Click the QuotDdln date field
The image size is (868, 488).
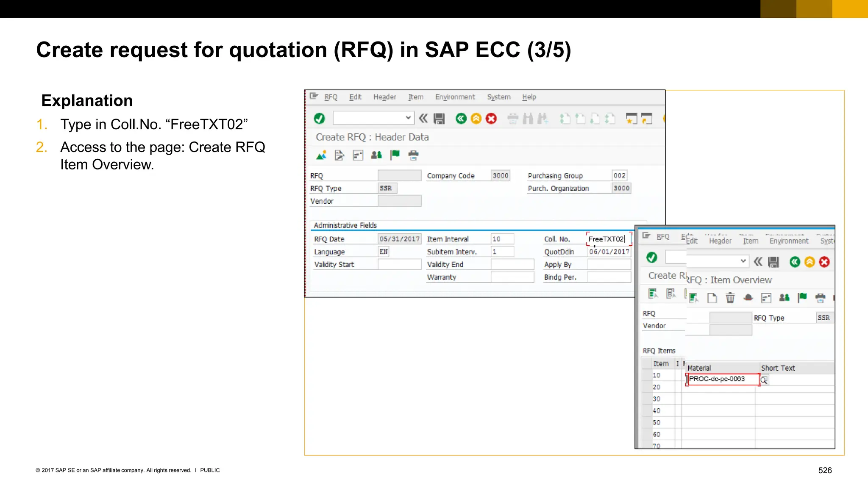pyautogui.click(x=609, y=252)
